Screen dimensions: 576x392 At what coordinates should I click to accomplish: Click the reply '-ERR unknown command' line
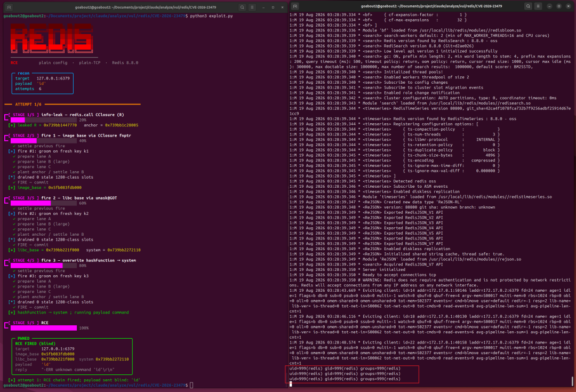pos(65,370)
